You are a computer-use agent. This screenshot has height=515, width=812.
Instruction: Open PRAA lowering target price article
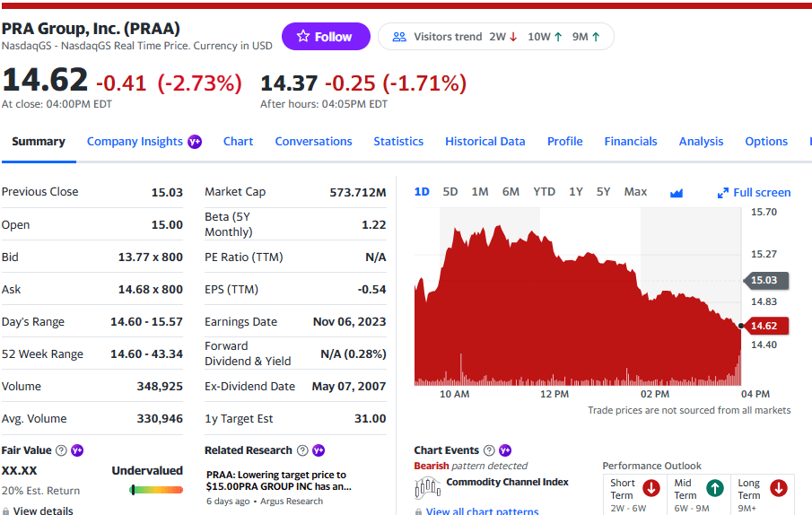coord(278,481)
